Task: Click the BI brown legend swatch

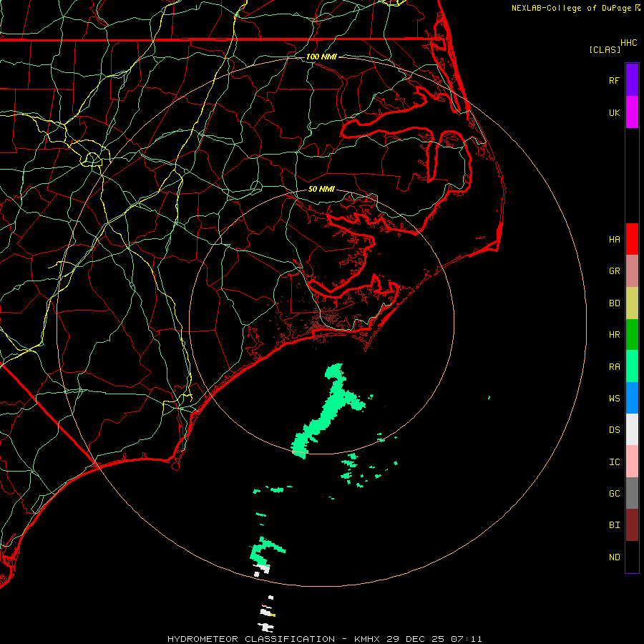Action: tap(632, 525)
